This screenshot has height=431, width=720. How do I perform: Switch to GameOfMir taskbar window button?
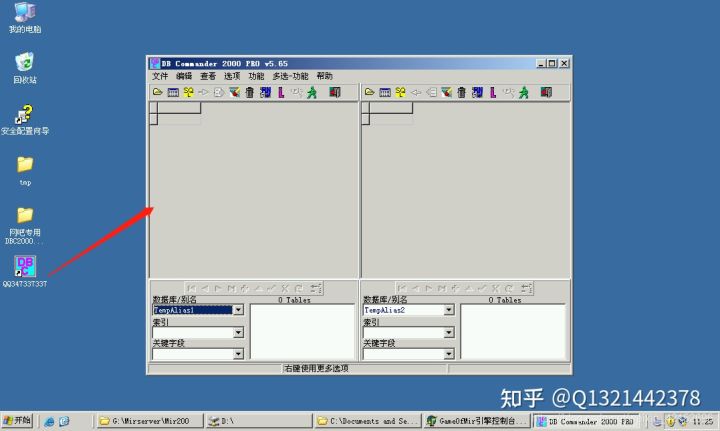click(476, 421)
